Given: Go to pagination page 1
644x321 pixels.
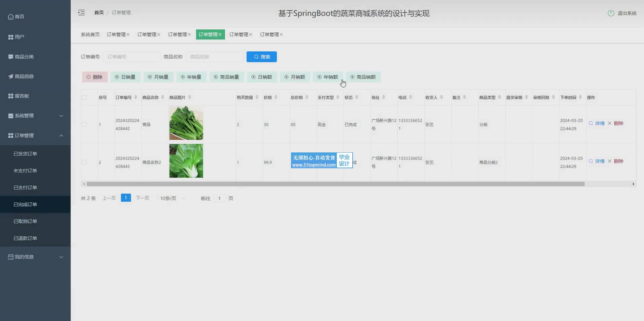Looking at the screenshot, I should (x=126, y=198).
